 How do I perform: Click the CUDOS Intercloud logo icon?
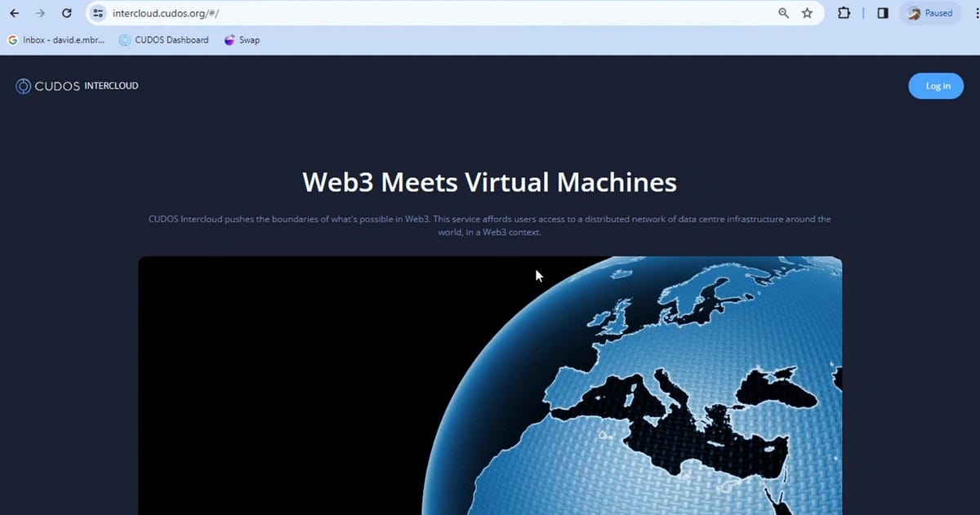[x=23, y=86]
